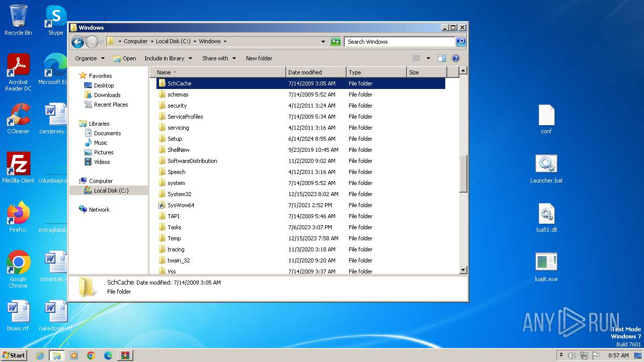Open the Firefox desktop shortcut
Image resolution: width=644 pixels, height=362 pixels.
point(18,217)
